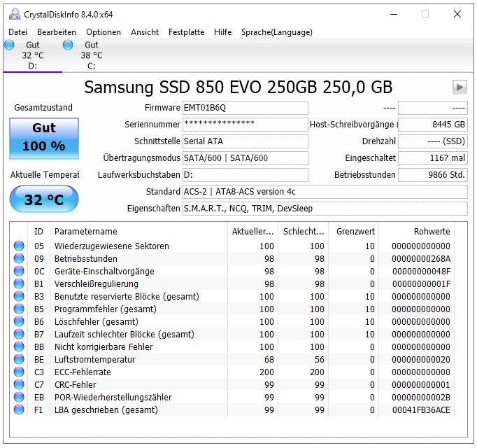Open the Hilfe menu

222,32
